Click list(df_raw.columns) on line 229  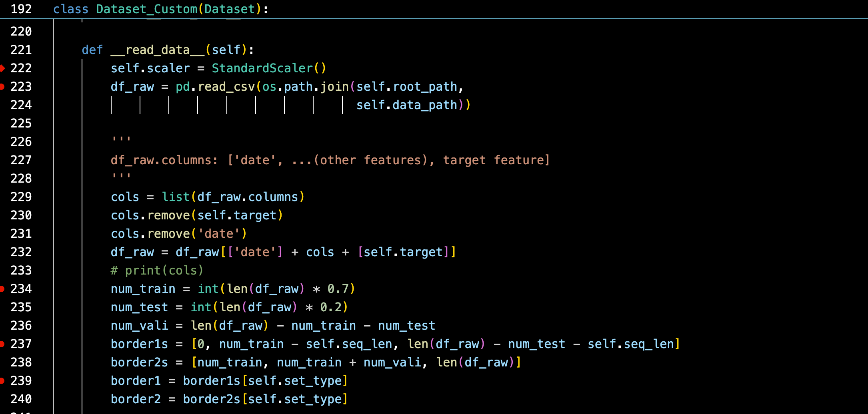click(233, 197)
